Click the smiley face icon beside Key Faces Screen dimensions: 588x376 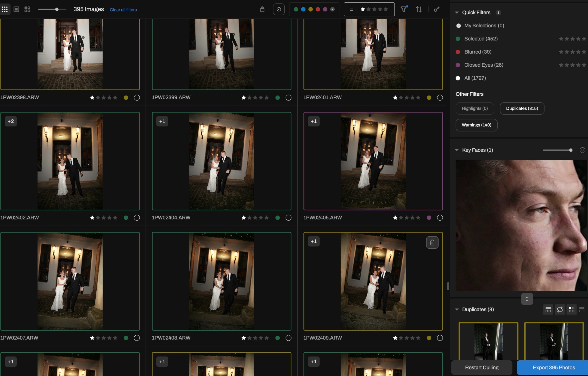[x=582, y=150]
